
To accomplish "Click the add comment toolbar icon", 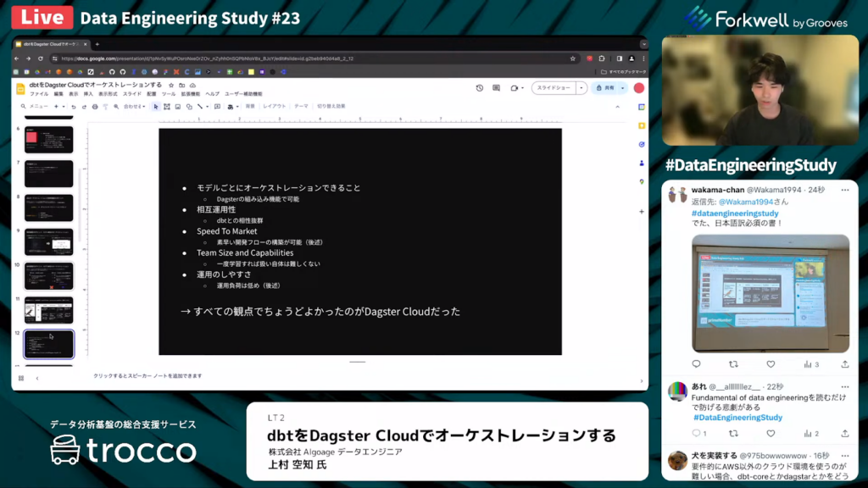I will 218,107.
